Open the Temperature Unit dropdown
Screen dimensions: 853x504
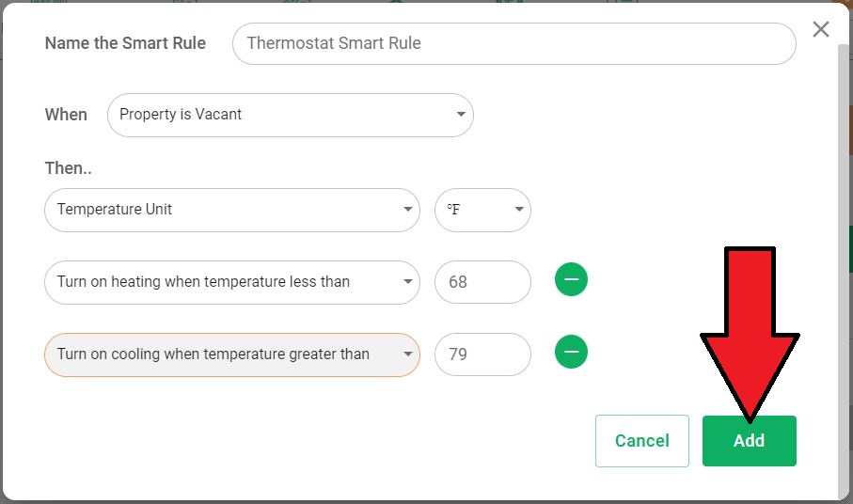[x=232, y=210]
